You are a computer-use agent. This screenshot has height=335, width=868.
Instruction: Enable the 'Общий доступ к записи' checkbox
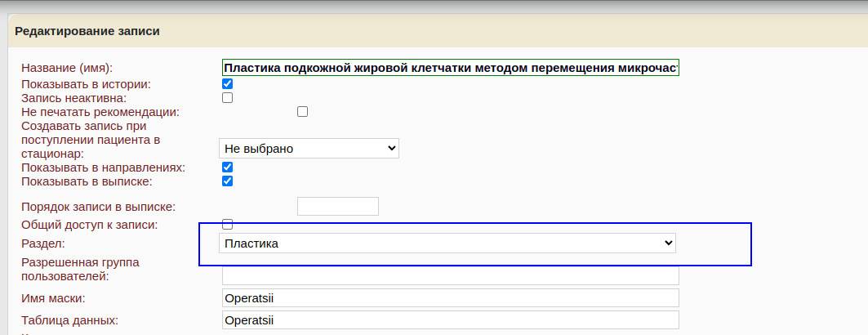(228, 224)
